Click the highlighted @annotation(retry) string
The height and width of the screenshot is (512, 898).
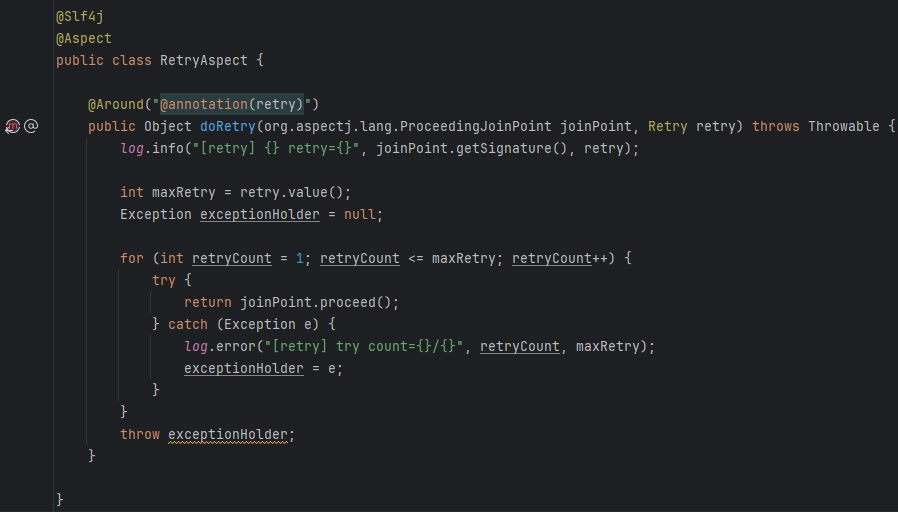click(x=231, y=104)
